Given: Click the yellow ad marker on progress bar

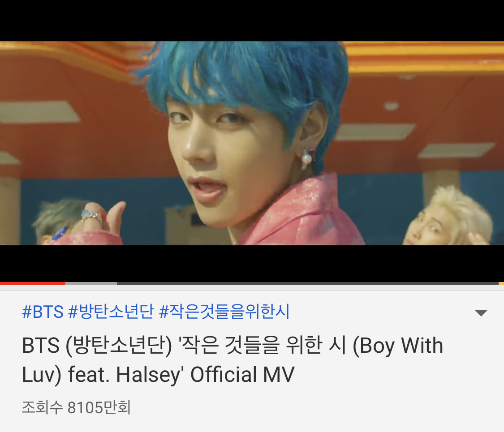Looking at the screenshot, I should coord(501,283).
